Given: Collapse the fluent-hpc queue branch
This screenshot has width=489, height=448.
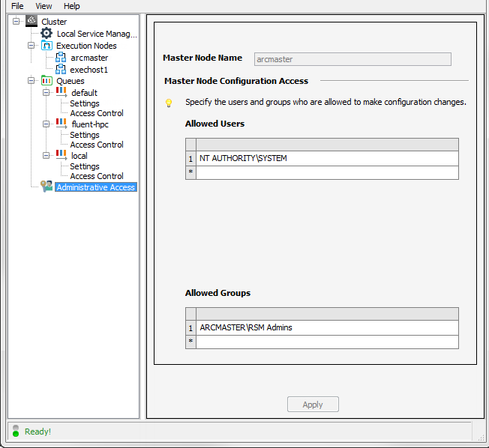Looking at the screenshot, I should click(x=46, y=124).
